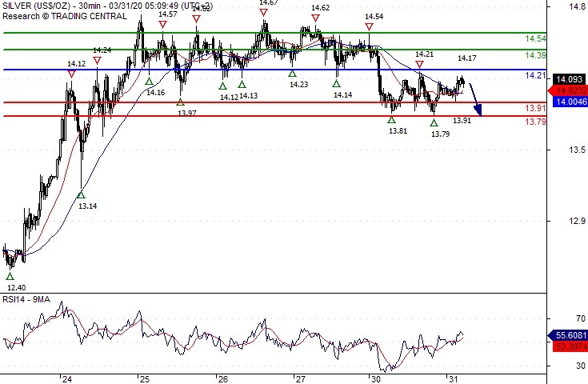Image resolution: width=588 pixels, height=384 pixels.
Task: Click date 30 on the time axis
Action: click(x=375, y=379)
